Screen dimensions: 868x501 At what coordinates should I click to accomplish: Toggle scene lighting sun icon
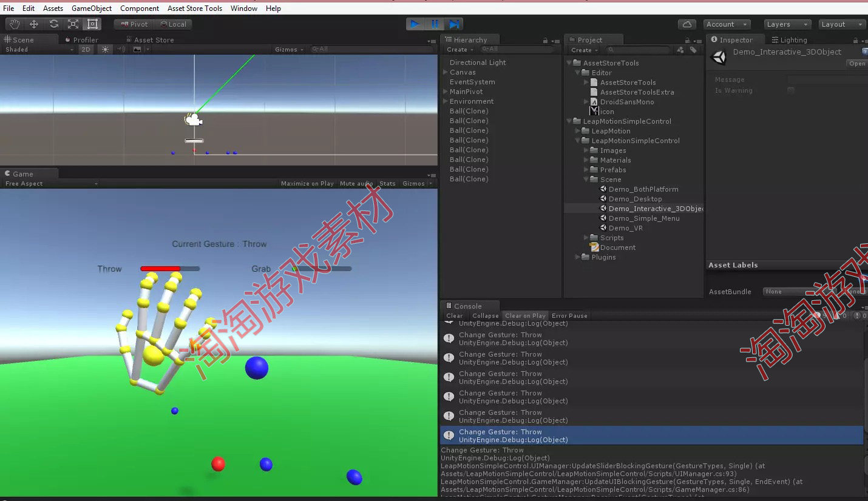(106, 49)
